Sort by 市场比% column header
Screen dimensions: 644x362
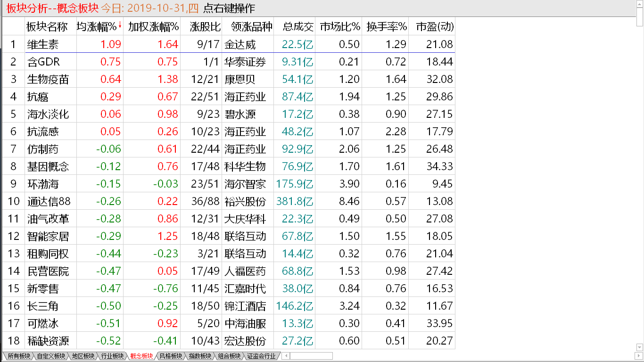pyautogui.click(x=340, y=27)
